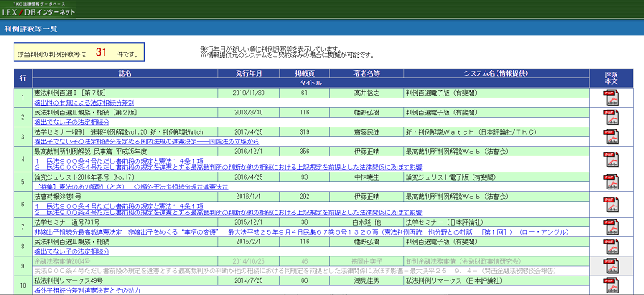Open row 6 first link 民法900条4号ただし書
The height and width of the screenshot is (295, 644).
(x=119, y=206)
